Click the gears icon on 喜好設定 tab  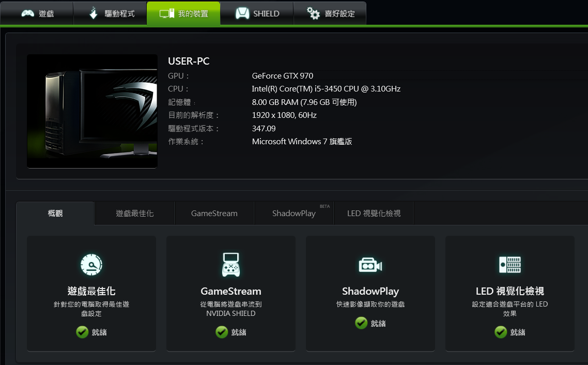(x=314, y=13)
